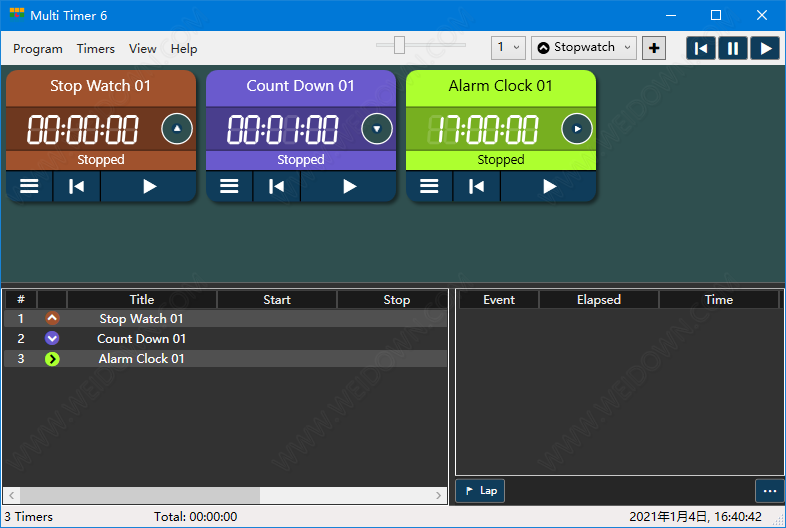Click the horizontal scrollbar thumb of timer list

pos(140,495)
